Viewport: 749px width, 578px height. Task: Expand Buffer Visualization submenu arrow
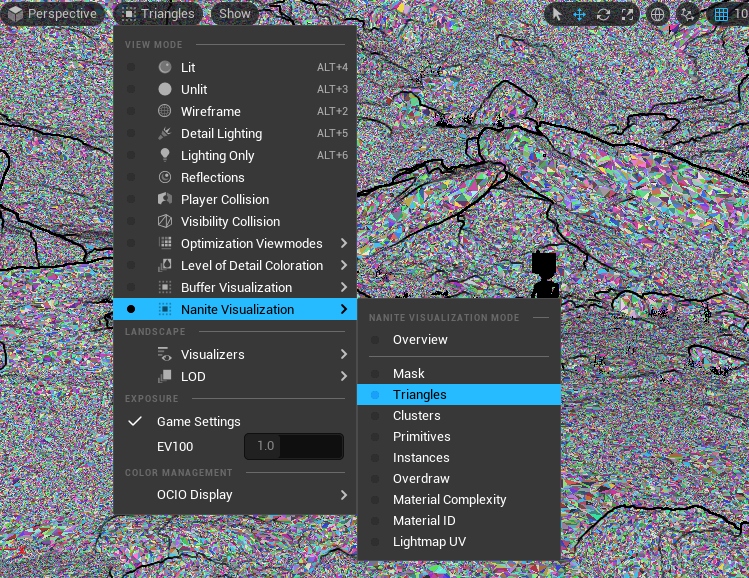(343, 287)
